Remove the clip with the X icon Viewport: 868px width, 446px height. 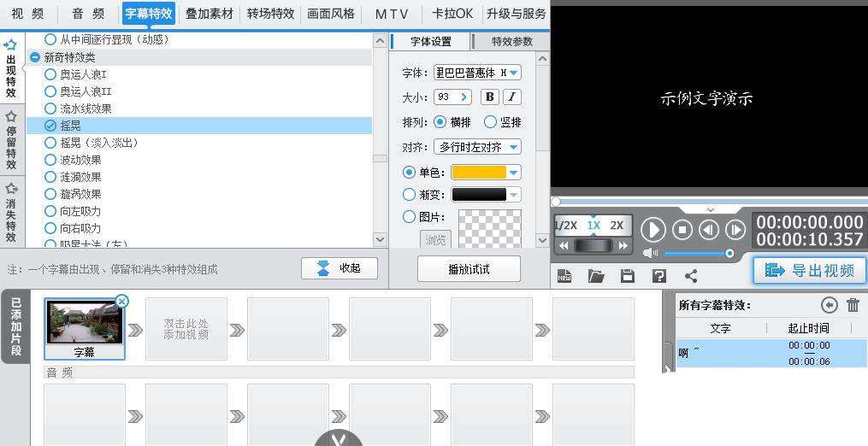pos(121,302)
